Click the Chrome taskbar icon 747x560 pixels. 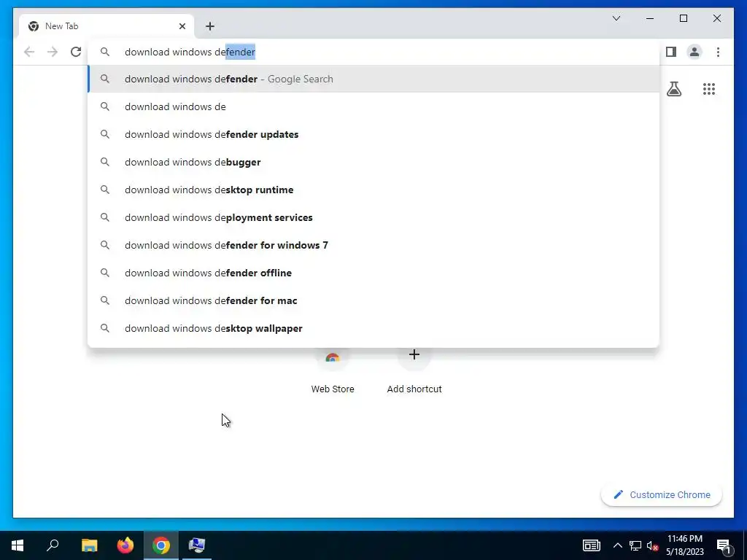click(x=161, y=545)
